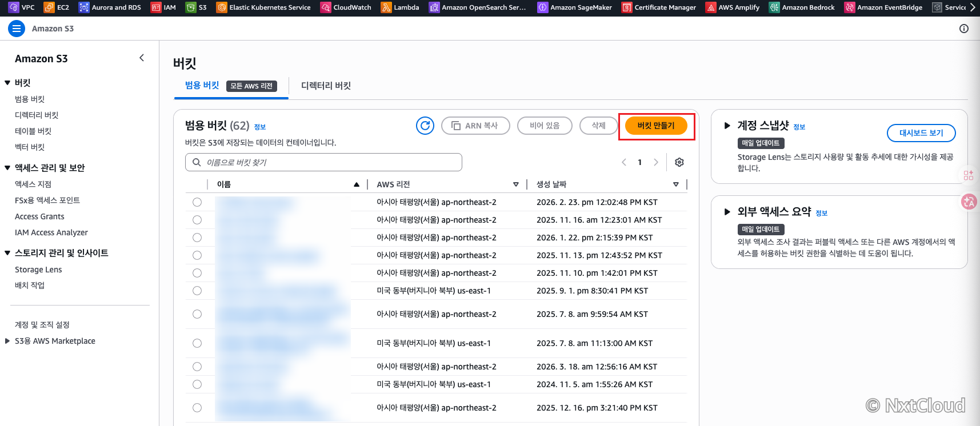
Task: Open 배치 작업 in the sidebar
Action: [x=30, y=286]
